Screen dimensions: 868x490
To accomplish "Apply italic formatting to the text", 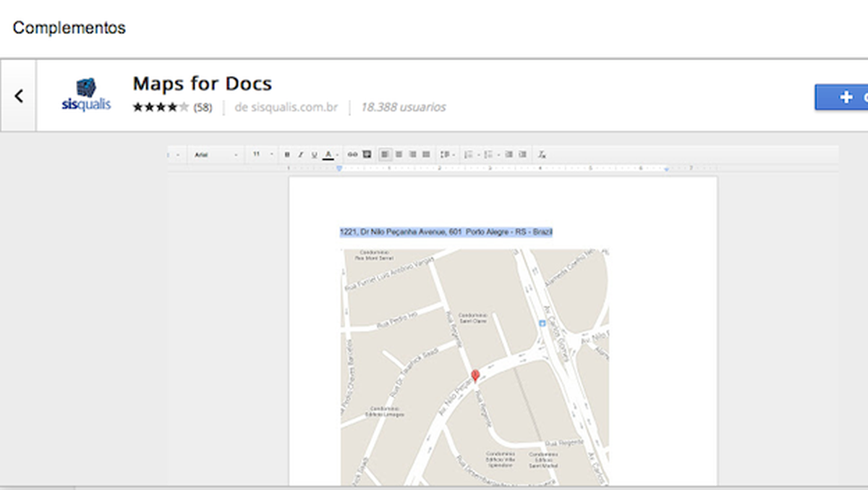I will point(299,154).
